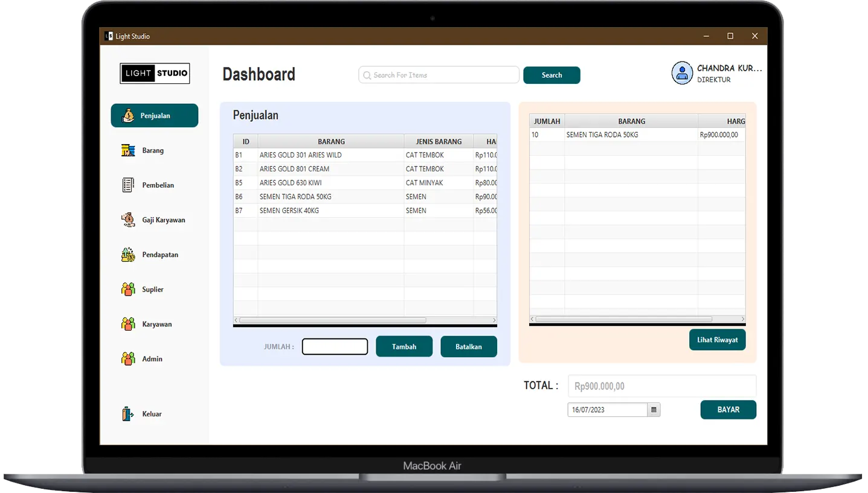Select the Suplier people icon

pyautogui.click(x=128, y=289)
